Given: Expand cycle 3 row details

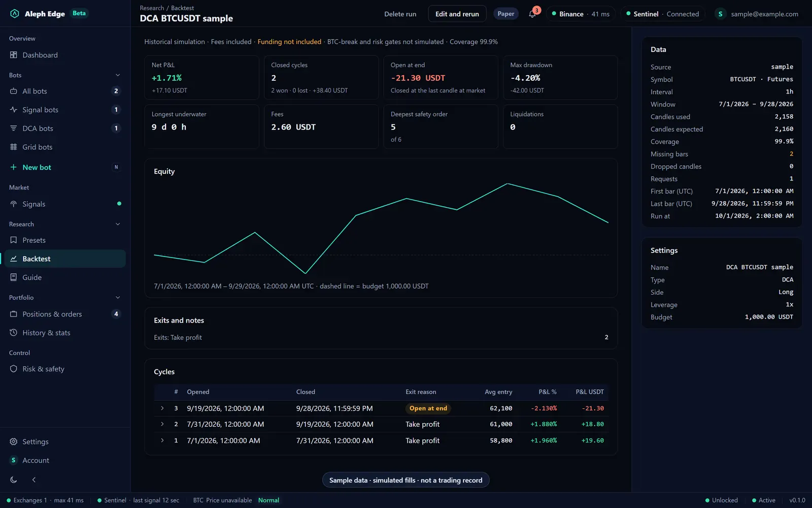Looking at the screenshot, I should pos(162,408).
